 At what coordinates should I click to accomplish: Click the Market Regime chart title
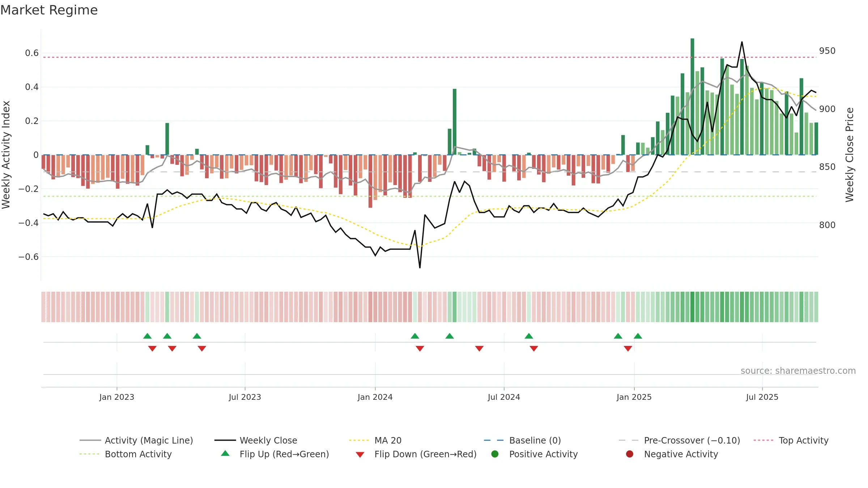[x=49, y=10]
